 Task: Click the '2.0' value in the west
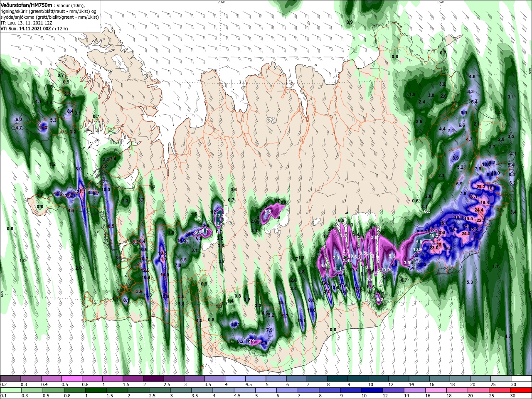(79, 268)
